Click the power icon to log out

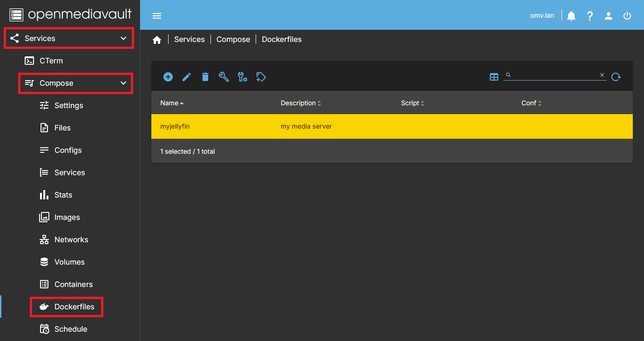tap(627, 15)
